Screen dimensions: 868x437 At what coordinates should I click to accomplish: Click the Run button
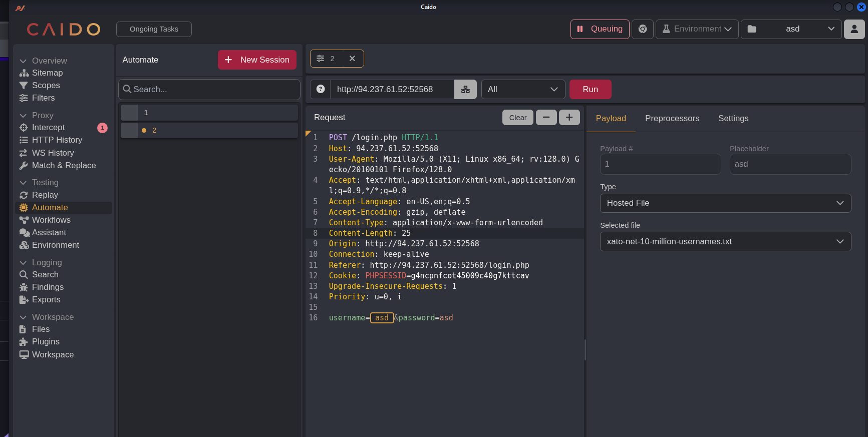click(590, 90)
